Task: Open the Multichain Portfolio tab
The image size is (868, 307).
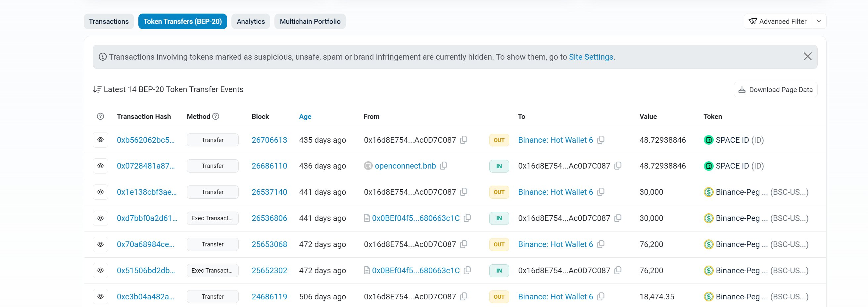Action: (x=310, y=21)
